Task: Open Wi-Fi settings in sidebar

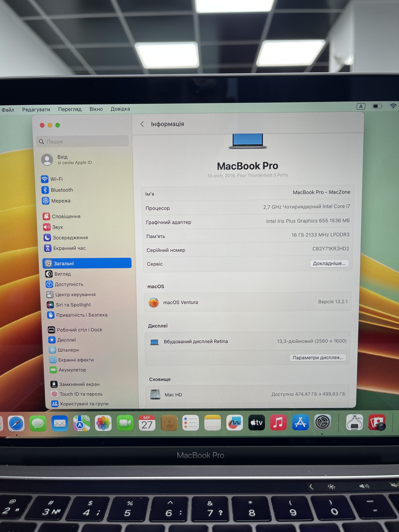Action: pyautogui.click(x=52, y=179)
